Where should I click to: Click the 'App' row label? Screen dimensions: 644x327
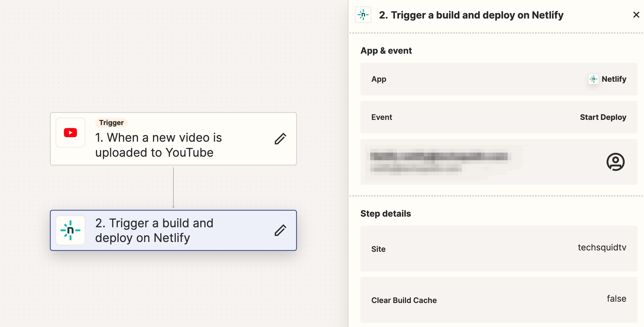click(x=379, y=79)
